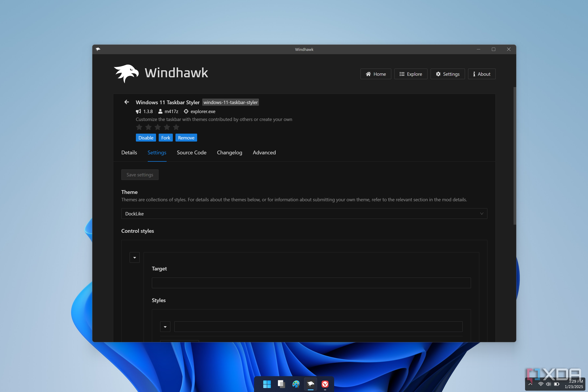Open the task view taskbar icon

281,384
